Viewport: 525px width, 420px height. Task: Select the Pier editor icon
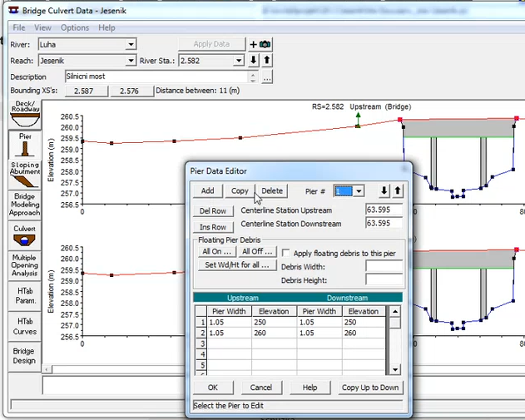(24, 144)
